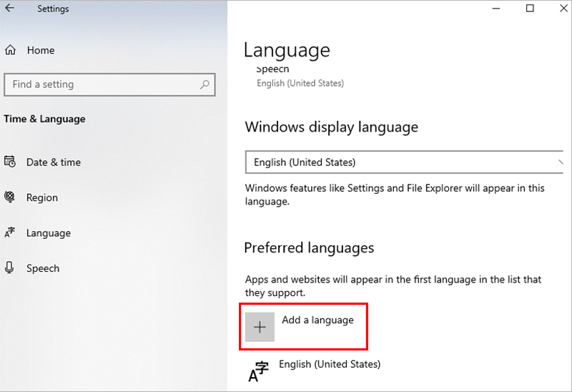Click the search magnifier icon
Screen dimensions: 572x392
(x=204, y=84)
